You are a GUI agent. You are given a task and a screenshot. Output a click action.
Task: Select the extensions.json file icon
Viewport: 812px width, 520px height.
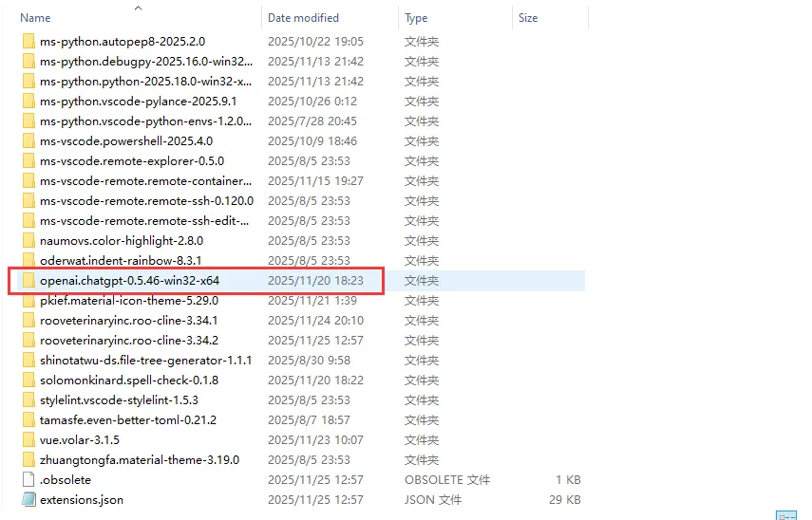coord(29,499)
